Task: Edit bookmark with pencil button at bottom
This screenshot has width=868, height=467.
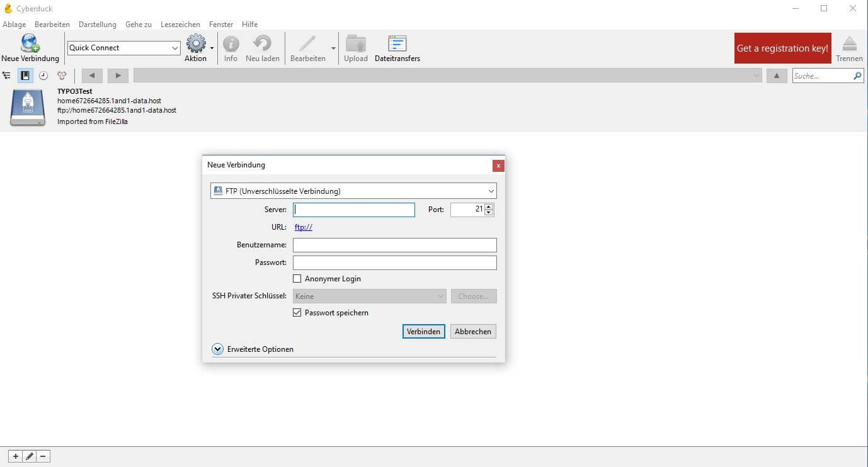Action: pos(30,456)
